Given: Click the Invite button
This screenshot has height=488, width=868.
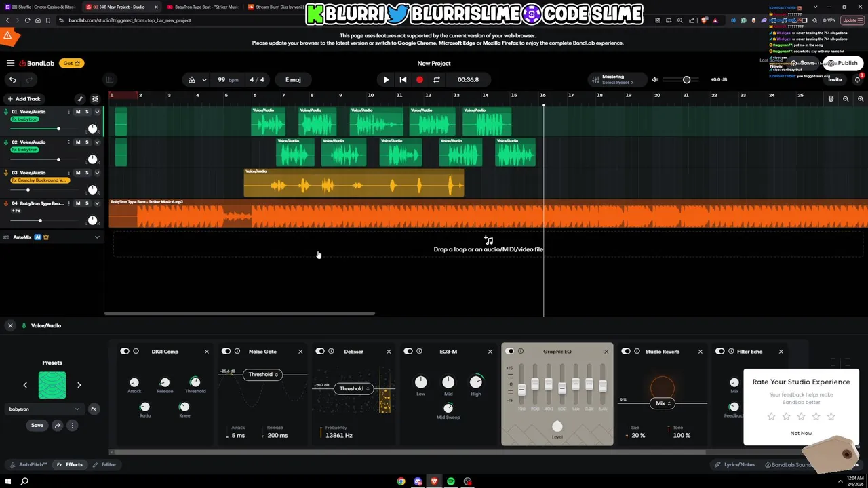Looking at the screenshot, I should [x=835, y=79].
